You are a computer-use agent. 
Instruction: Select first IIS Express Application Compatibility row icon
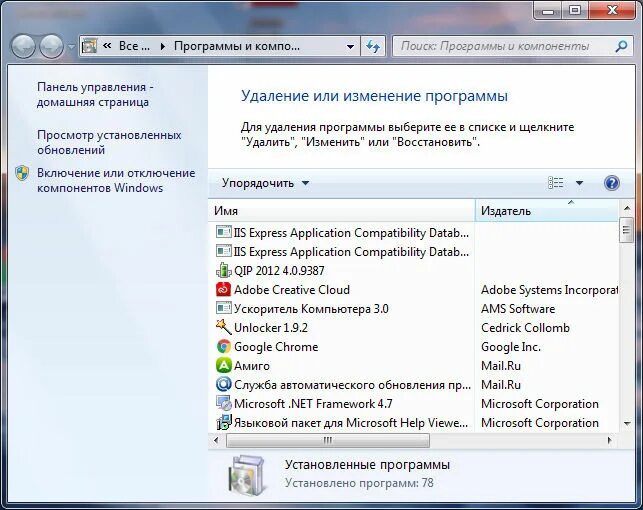click(x=223, y=232)
